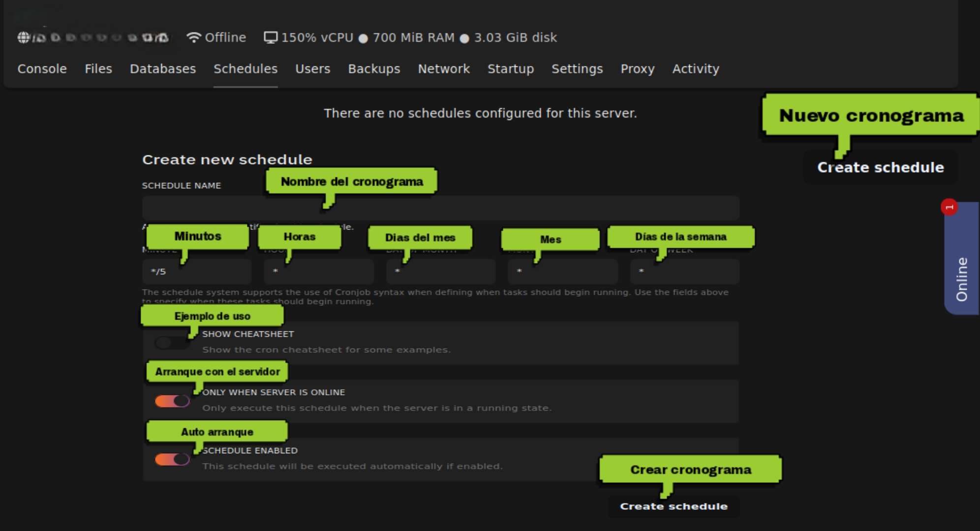Viewport: 980px width, 531px height.
Task: Click the top-right Create schedule button
Action: pos(880,168)
